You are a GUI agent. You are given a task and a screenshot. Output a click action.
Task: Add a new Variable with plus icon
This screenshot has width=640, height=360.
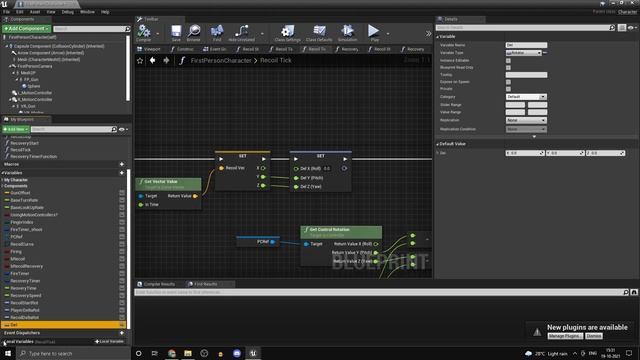(x=122, y=173)
